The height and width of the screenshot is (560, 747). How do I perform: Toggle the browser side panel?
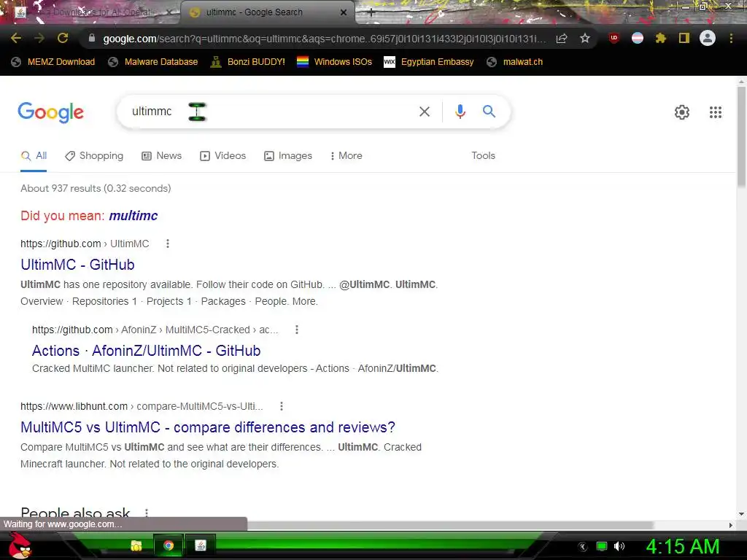[x=684, y=38]
